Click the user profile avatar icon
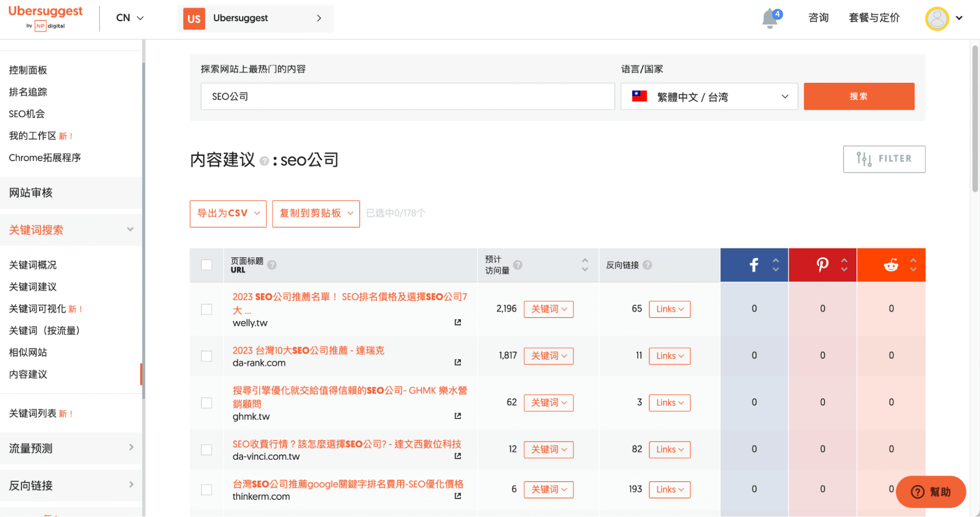Image resolution: width=980 pixels, height=517 pixels. coord(937,19)
